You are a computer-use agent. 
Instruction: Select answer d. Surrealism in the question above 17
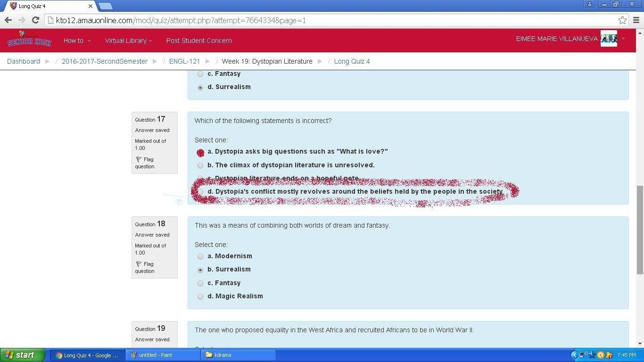(x=200, y=87)
